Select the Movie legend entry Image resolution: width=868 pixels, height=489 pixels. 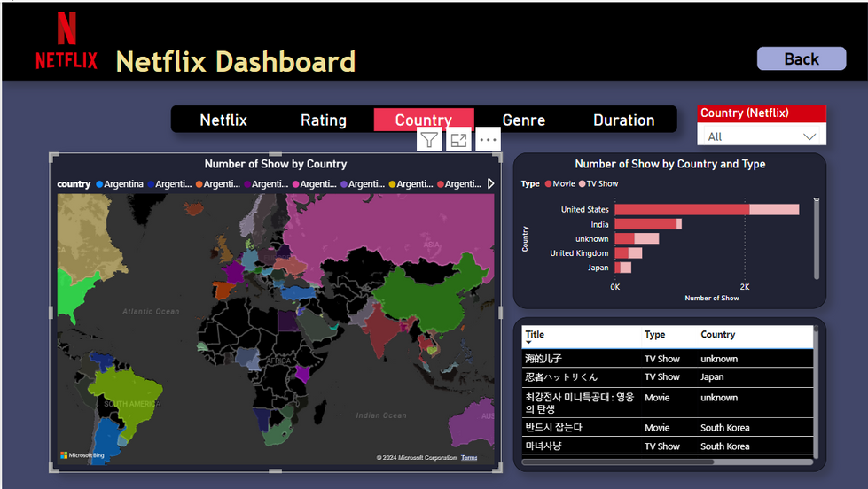tap(559, 183)
